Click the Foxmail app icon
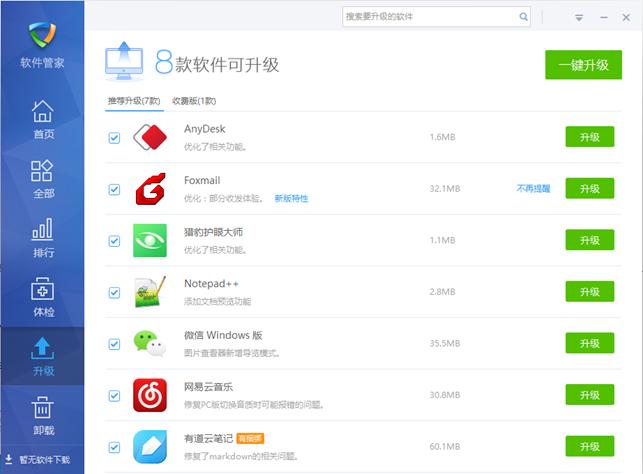 click(x=150, y=189)
